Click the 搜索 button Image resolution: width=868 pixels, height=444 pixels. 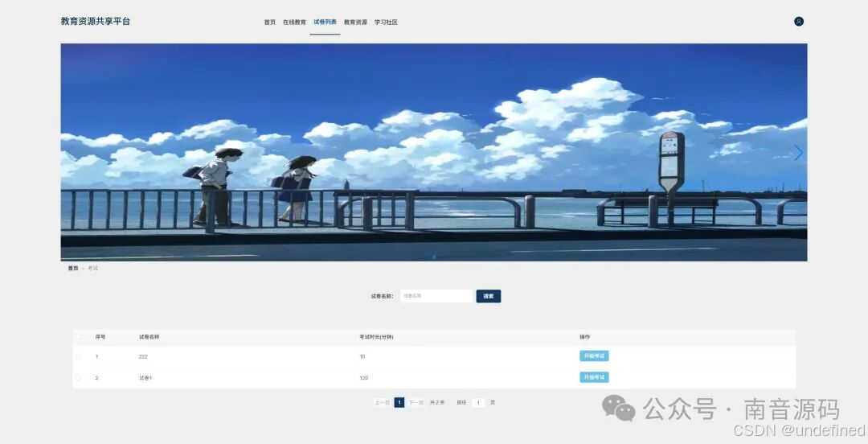(489, 296)
